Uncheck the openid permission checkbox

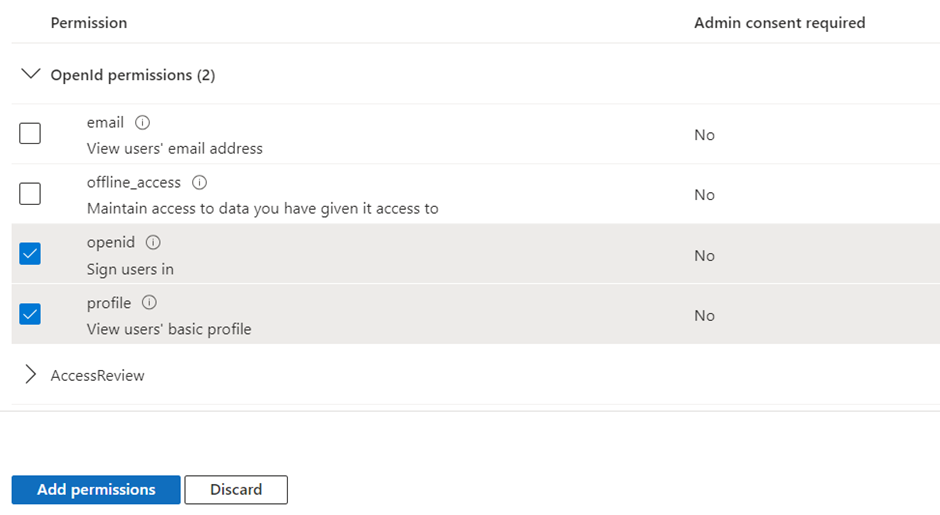click(30, 254)
